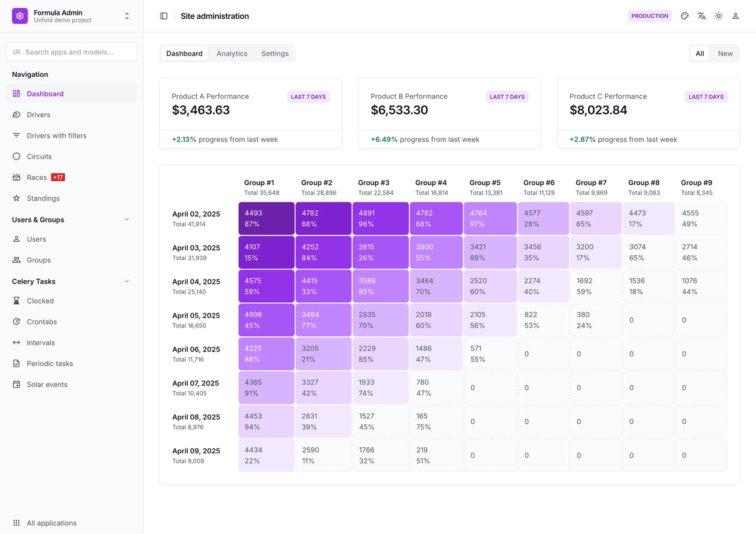The width and height of the screenshot is (756, 534).
Task: Click the Clocked hourglass icon
Action: [16, 301]
